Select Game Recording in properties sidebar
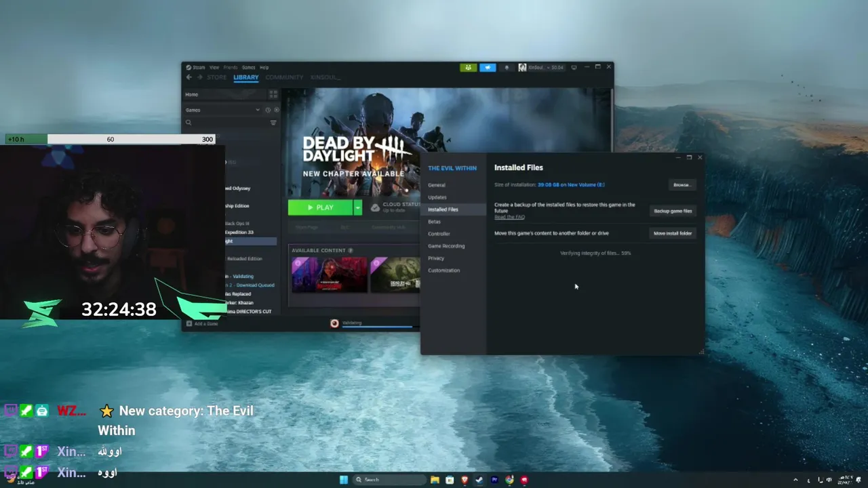868x488 pixels. (446, 246)
